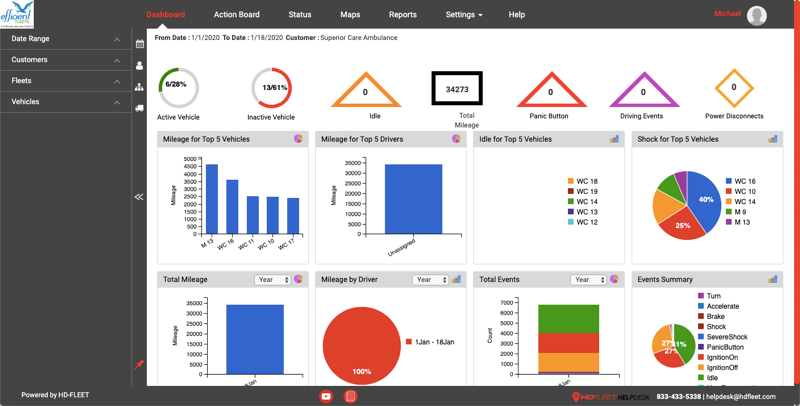The width and height of the screenshot is (800, 406).
Task: Toggle bar chart icon on Mileage by Driver panel
Action: click(457, 279)
